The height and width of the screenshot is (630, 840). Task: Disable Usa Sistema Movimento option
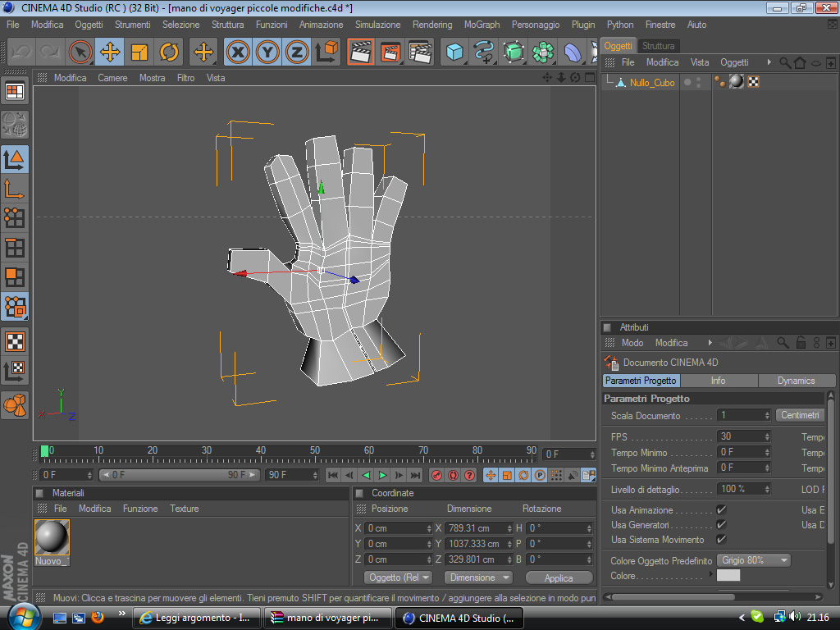point(721,540)
